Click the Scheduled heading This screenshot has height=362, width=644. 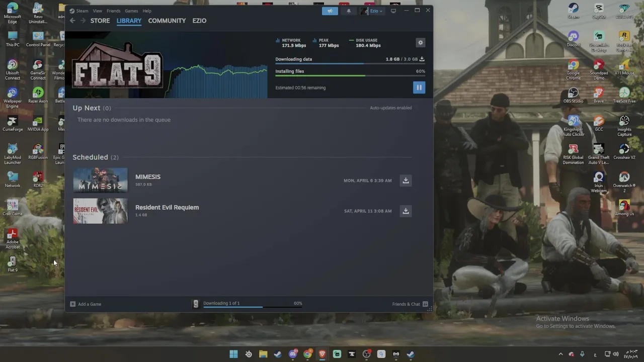pyautogui.click(x=90, y=157)
